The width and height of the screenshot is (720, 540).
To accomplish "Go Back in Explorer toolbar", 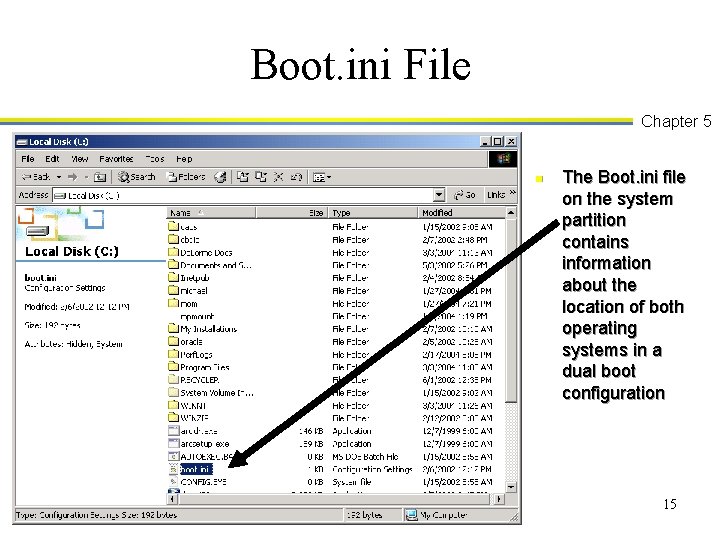I will (x=36, y=177).
